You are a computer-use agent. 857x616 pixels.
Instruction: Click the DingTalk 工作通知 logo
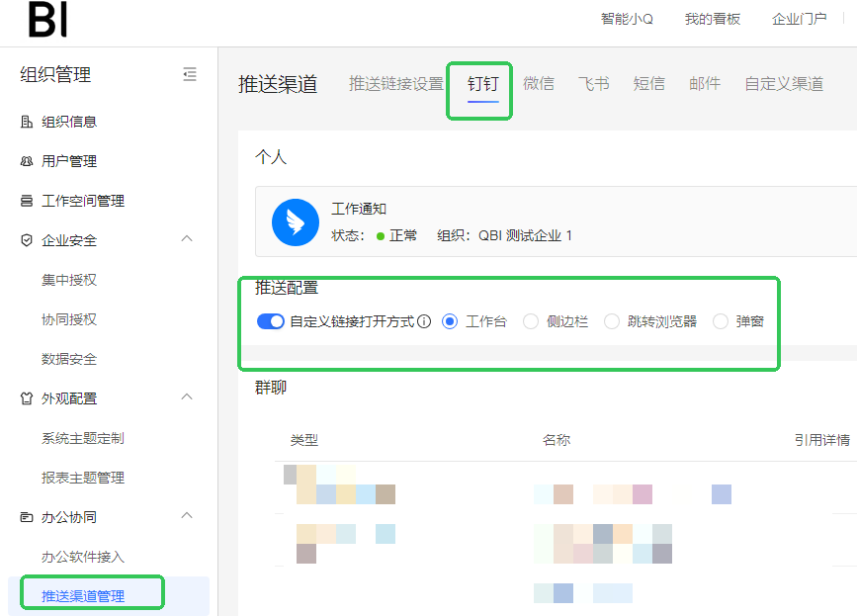click(295, 222)
